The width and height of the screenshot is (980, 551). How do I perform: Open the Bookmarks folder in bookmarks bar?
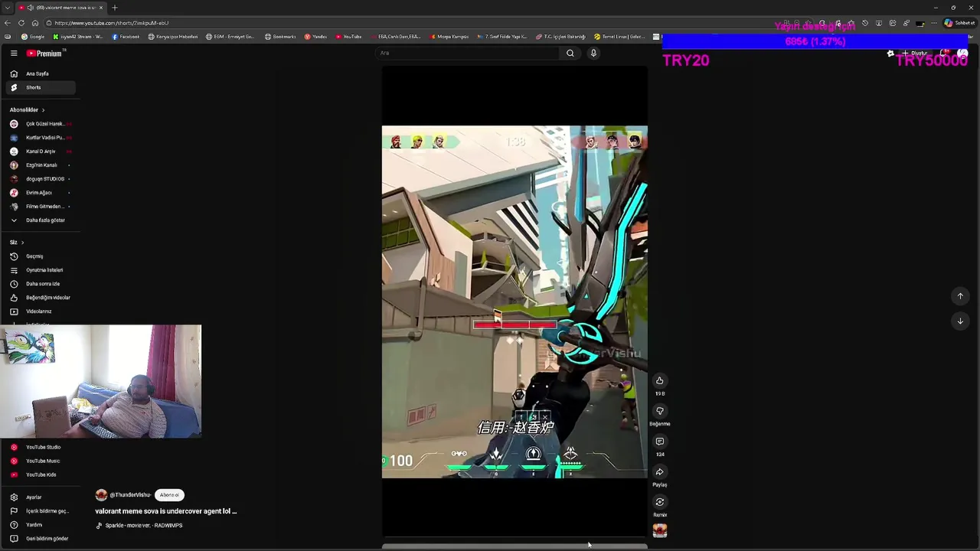pyautogui.click(x=280, y=37)
